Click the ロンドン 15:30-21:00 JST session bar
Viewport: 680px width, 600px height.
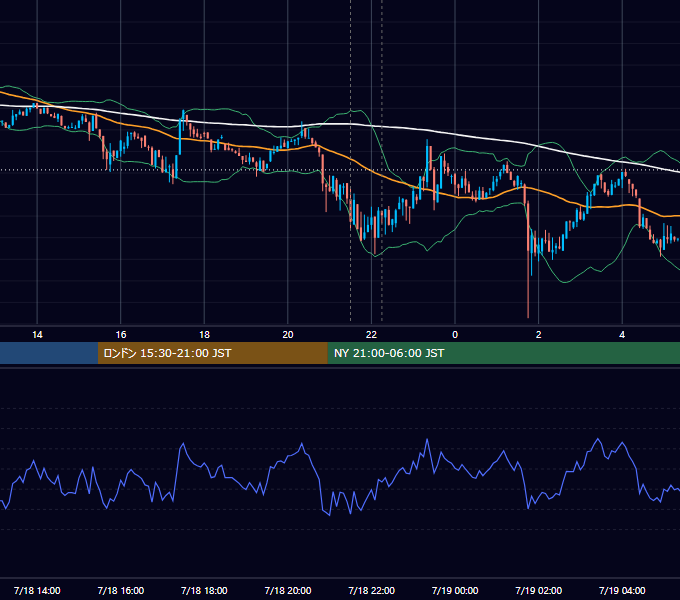[x=212, y=353]
